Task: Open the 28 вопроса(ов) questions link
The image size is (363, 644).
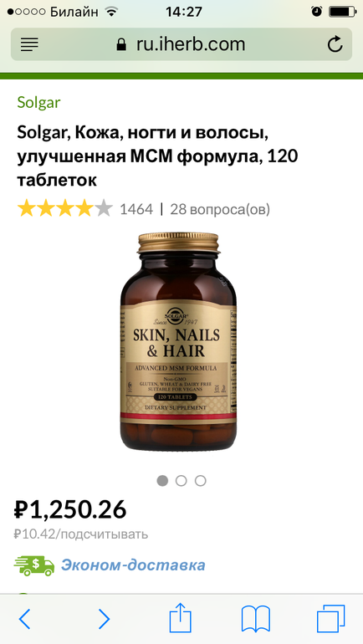Action: click(220, 209)
